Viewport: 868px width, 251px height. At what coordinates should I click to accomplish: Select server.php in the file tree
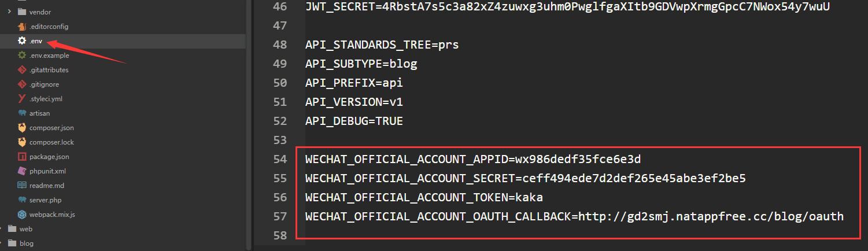coord(45,200)
